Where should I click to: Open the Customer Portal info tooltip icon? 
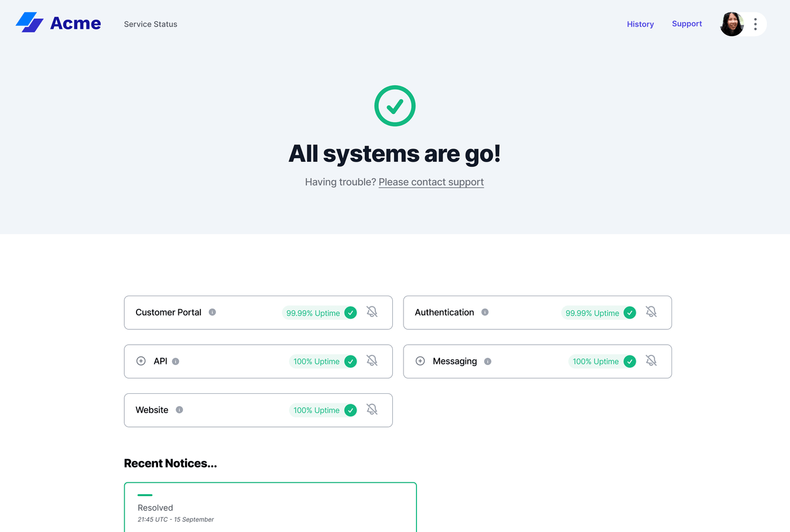pos(213,311)
